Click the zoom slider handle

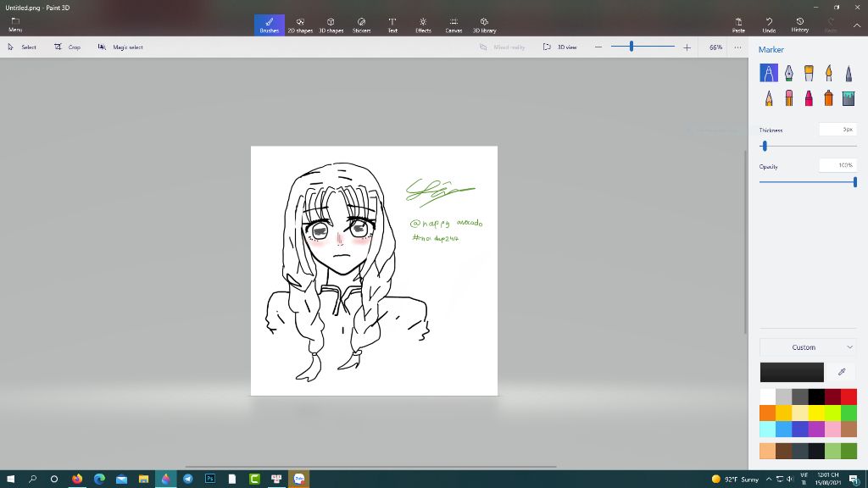(x=631, y=47)
